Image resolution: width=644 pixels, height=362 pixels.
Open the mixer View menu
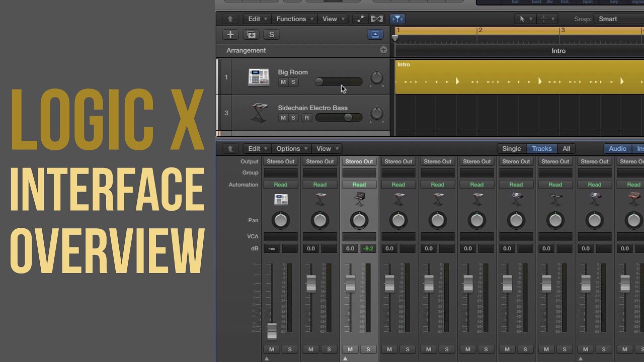328,149
